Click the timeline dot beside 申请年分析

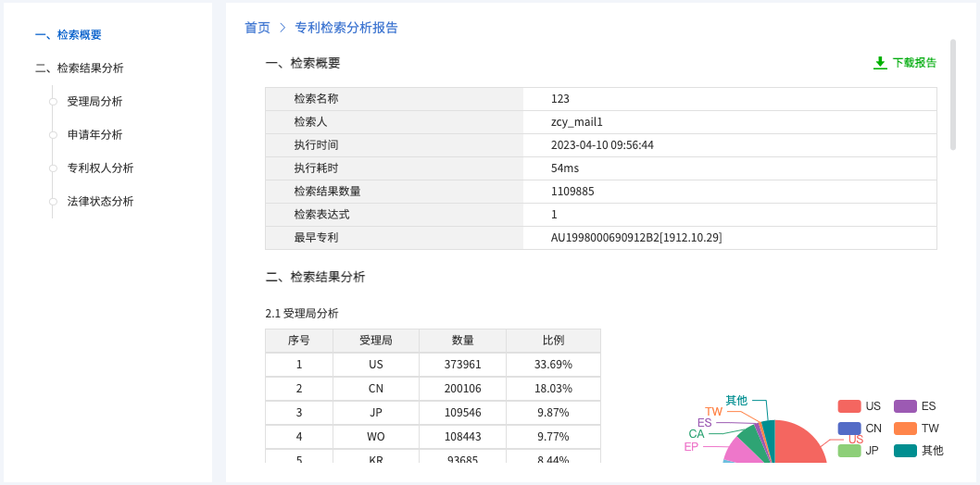pyautogui.click(x=53, y=135)
